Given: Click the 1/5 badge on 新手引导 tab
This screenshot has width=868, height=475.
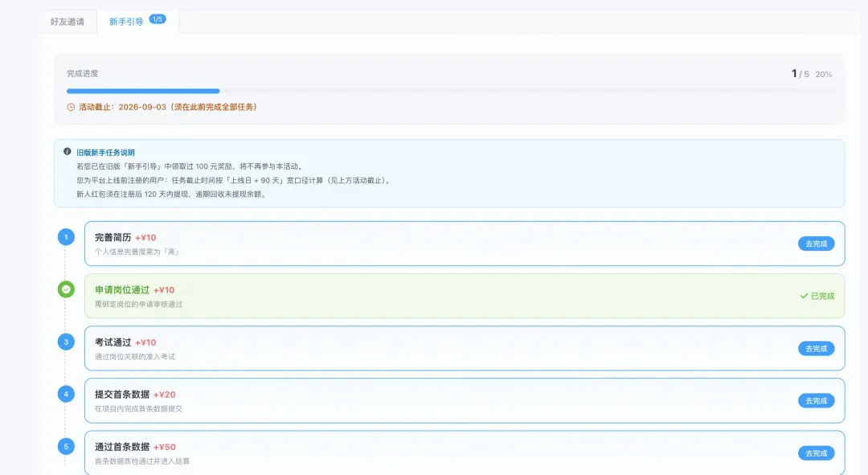Looking at the screenshot, I should click(158, 19).
